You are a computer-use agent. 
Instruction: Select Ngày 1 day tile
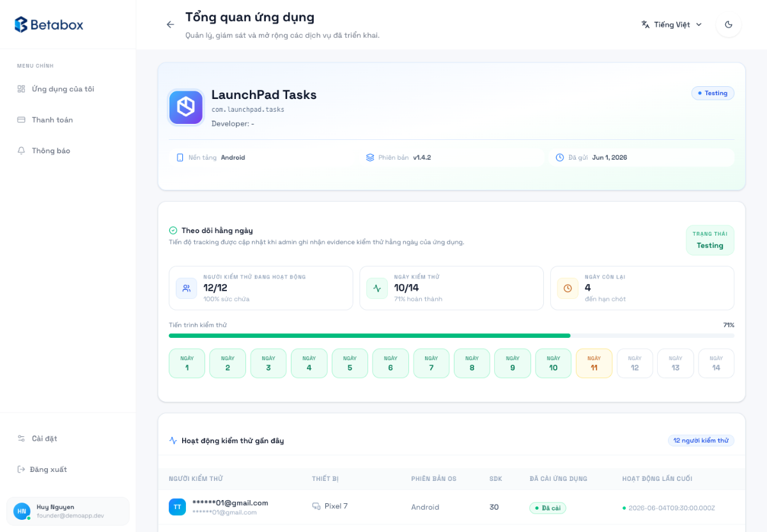187,363
